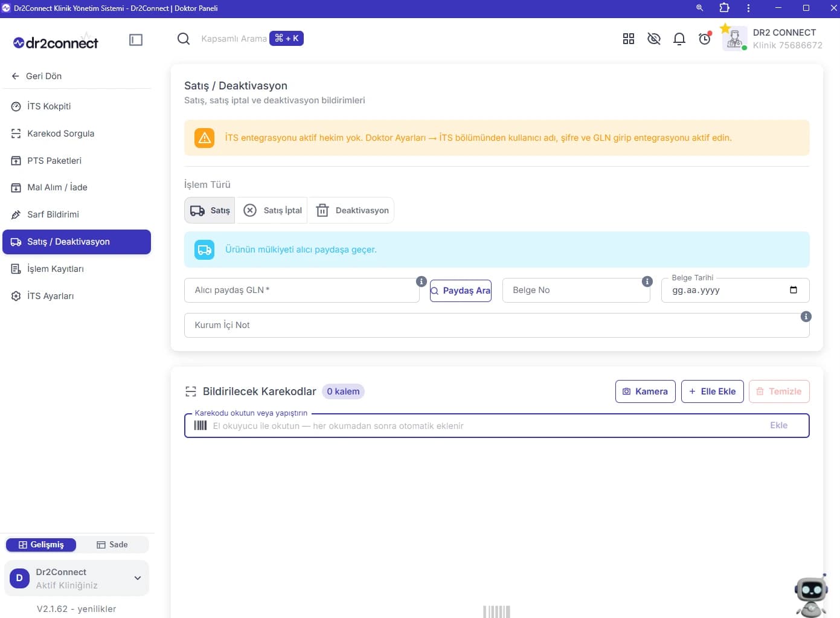Click the ⌘ + K shortcut badge

pyautogui.click(x=287, y=38)
